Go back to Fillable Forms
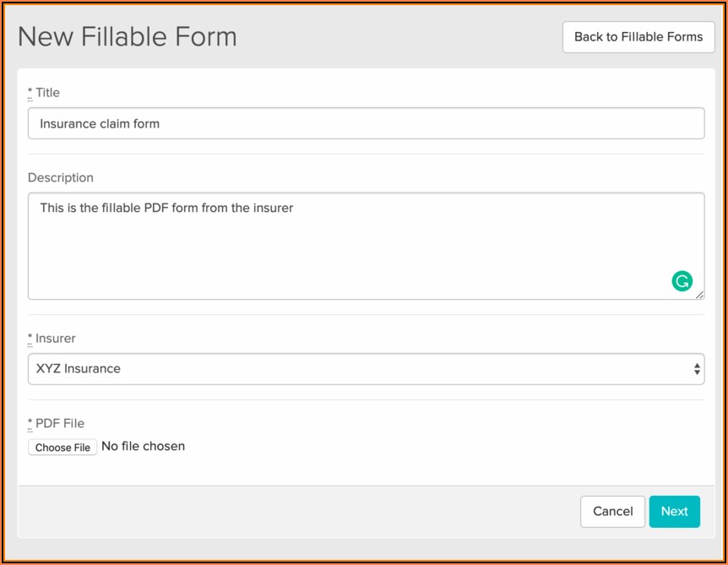Screen dimensions: 728x565 click(x=638, y=37)
